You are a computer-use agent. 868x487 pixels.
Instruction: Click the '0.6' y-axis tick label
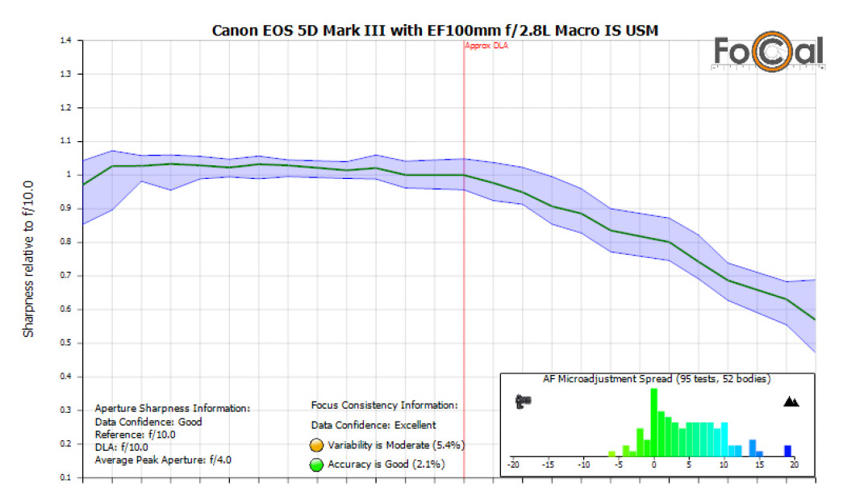click(65, 310)
